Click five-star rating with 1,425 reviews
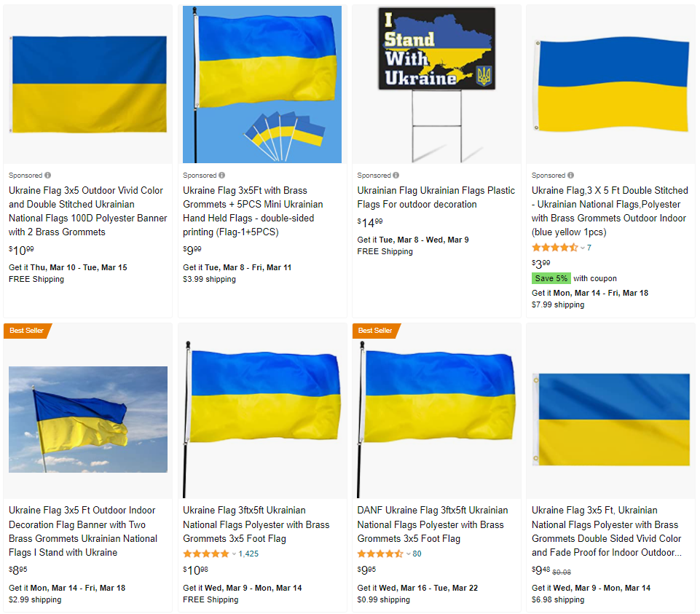 coord(206,554)
